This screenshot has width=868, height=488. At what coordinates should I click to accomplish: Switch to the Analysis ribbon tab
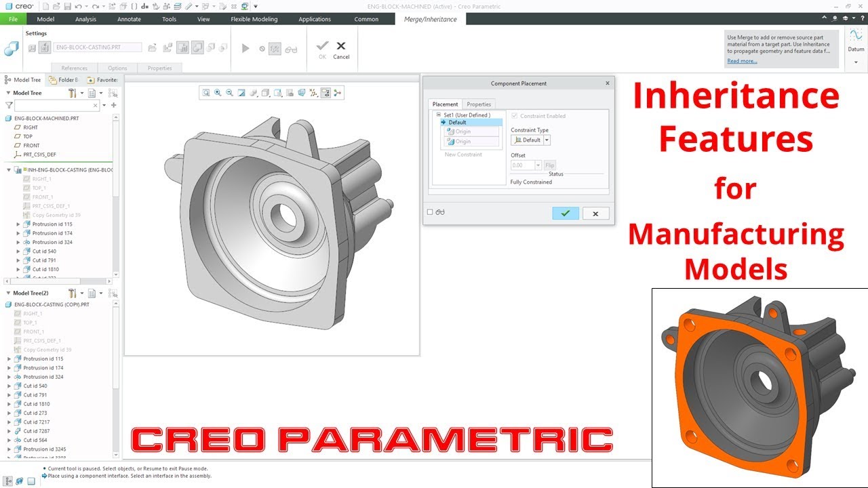85,19
